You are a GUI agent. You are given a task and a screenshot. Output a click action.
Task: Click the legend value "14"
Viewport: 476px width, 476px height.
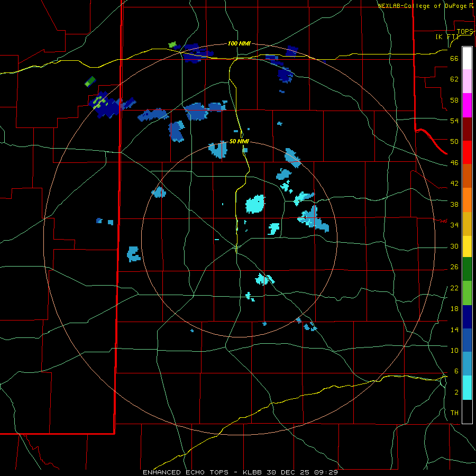[x=454, y=329]
